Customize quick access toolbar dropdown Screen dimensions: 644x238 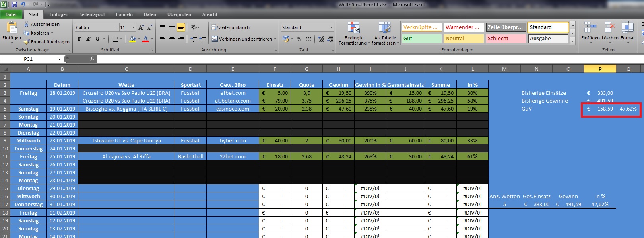48,5
